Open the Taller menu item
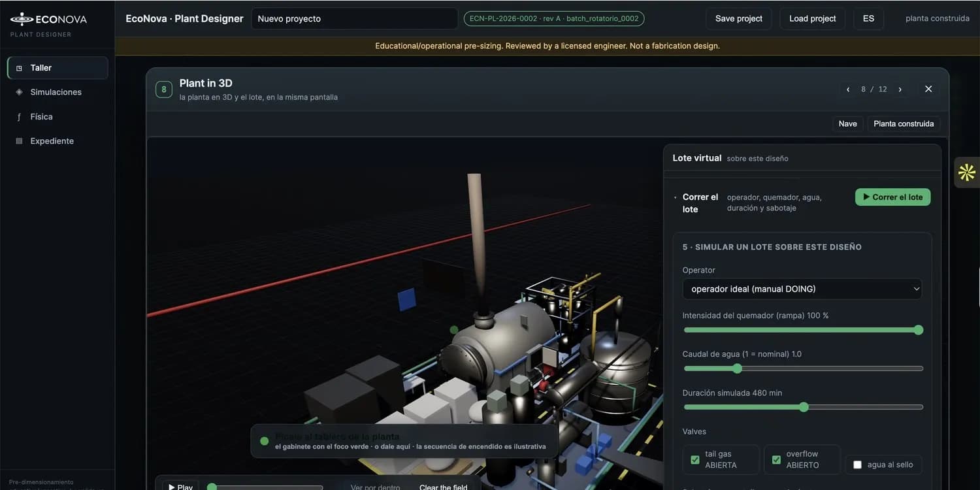980x490 pixels. [x=57, y=68]
